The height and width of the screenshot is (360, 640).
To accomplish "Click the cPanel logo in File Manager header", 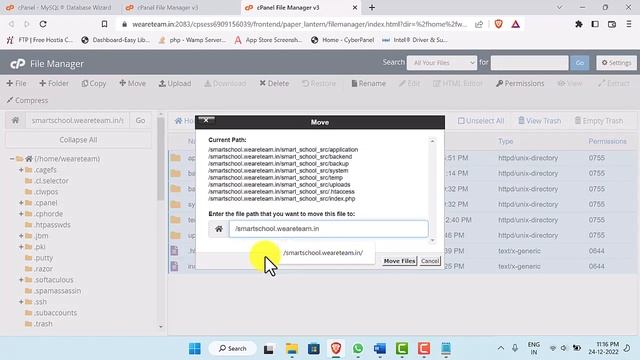I will [x=18, y=64].
